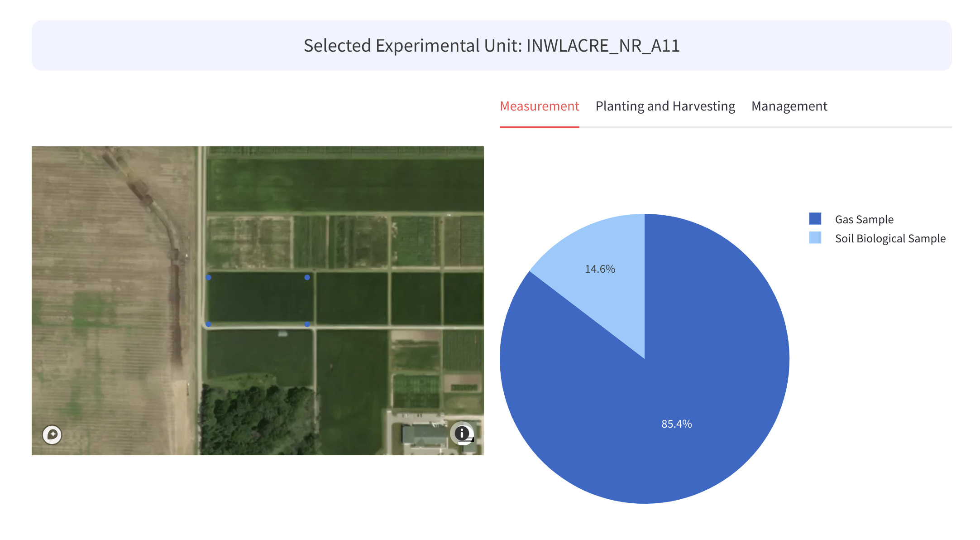
Task: Open the Planting and Harvesting tab
Action: coord(665,106)
